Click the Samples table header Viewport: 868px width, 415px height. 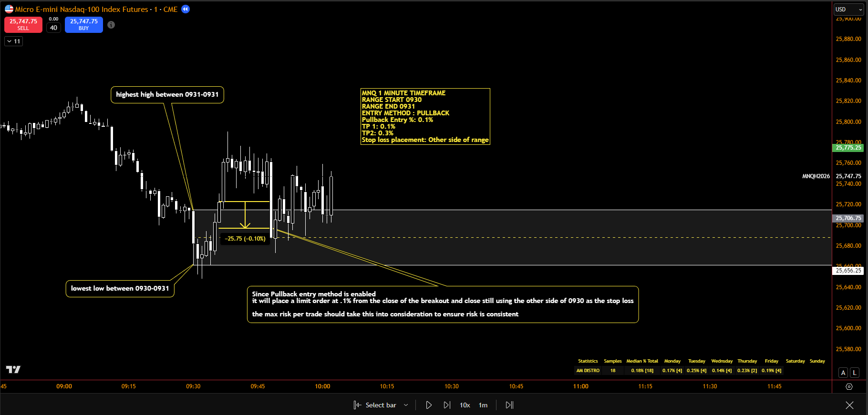613,361
